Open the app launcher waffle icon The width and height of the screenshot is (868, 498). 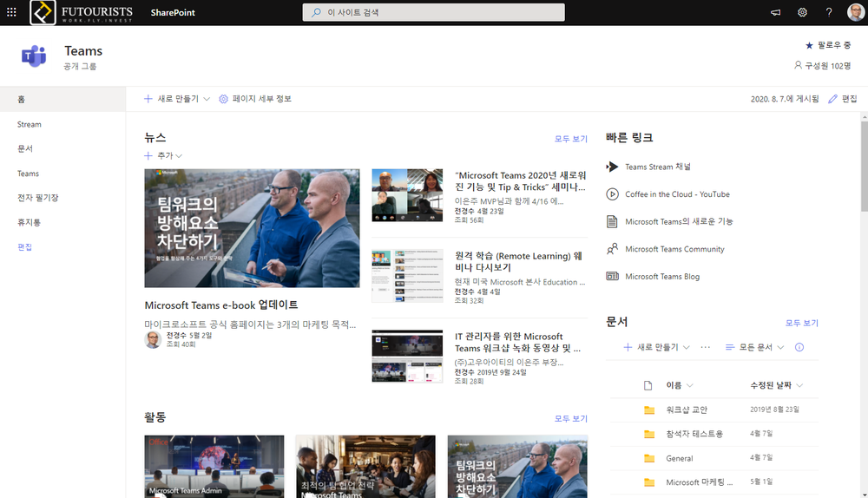tap(11, 12)
